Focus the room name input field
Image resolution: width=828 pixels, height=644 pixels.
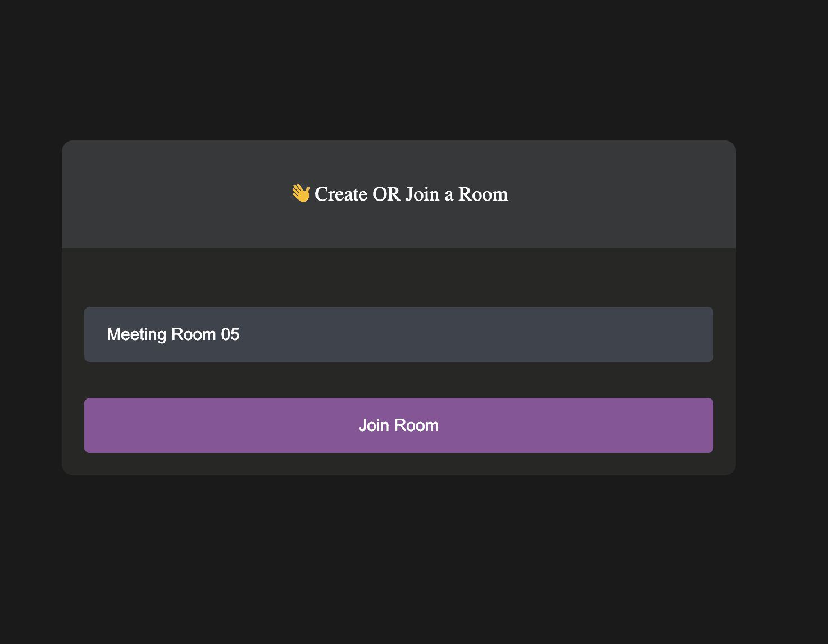point(398,334)
